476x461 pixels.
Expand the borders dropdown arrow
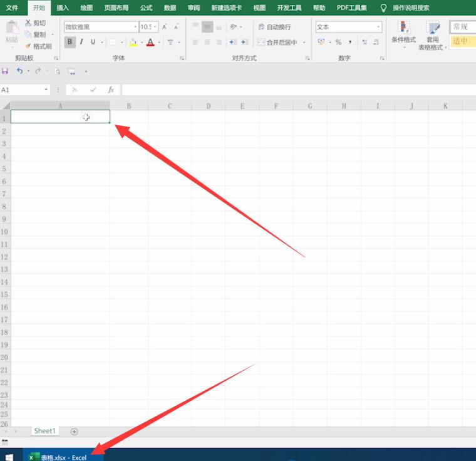click(x=122, y=42)
